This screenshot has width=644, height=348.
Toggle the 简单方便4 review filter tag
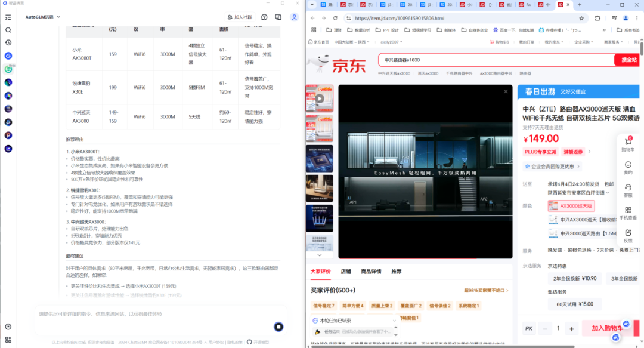(x=352, y=305)
